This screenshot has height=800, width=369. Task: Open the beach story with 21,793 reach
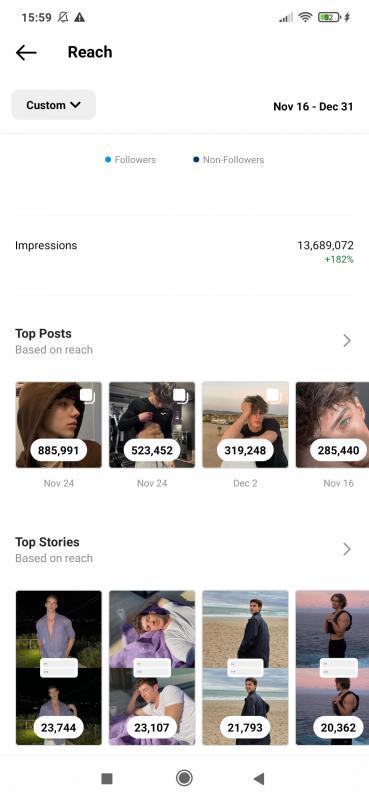click(x=245, y=667)
